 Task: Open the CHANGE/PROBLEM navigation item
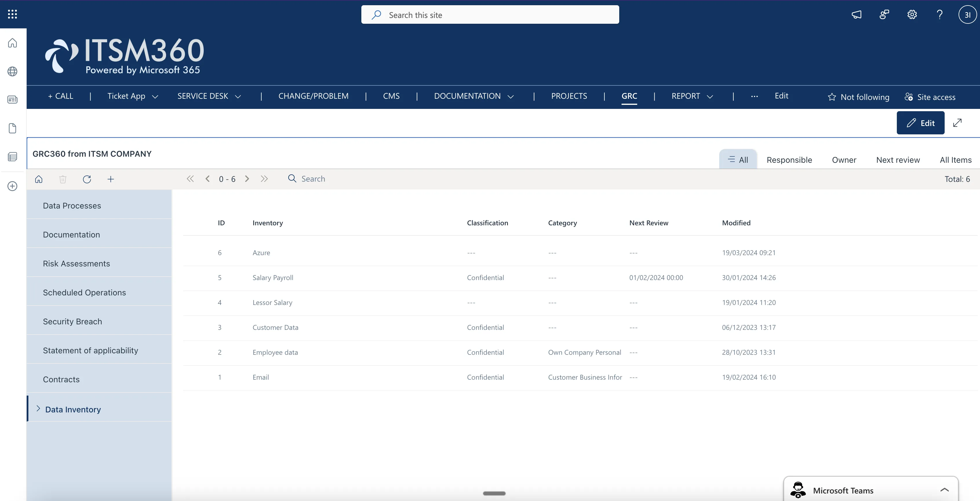coord(313,96)
